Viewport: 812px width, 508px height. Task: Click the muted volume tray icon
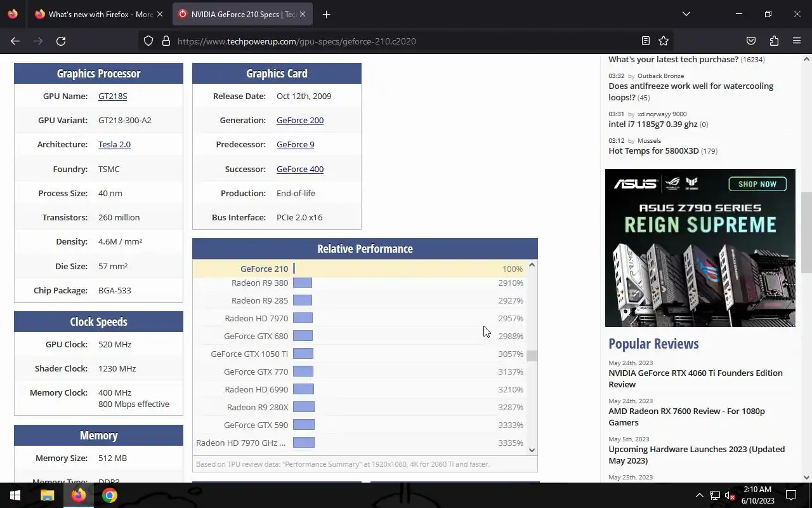(x=730, y=495)
